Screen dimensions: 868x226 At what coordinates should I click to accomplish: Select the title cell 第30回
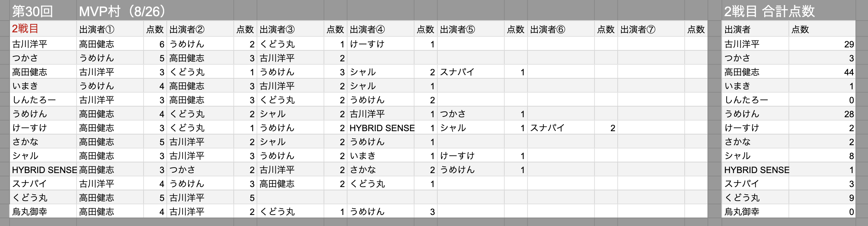point(43,11)
